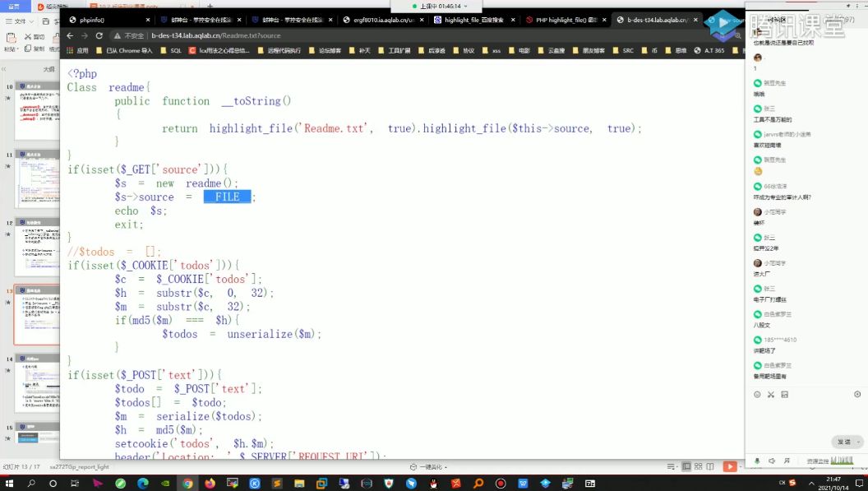Open File Explorer from taskbar
The height and width of the screenshot is (491, 868).
pyautogui.click(x=299, y=484)
